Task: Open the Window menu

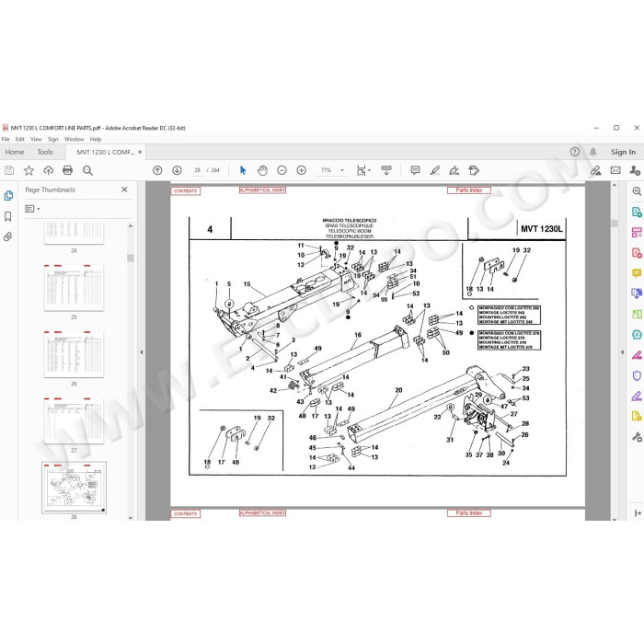Action: point(74,139)
